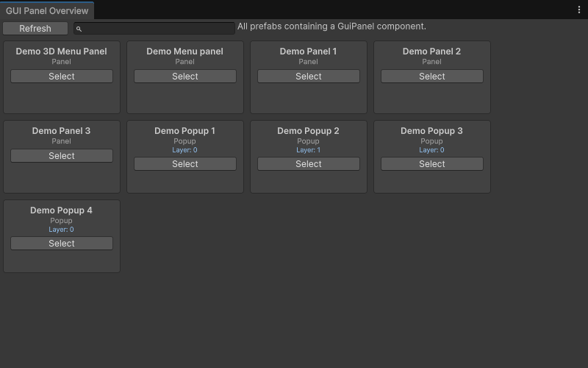Click the 'Demo Panel 1' title
The image size is (588, 368).
[308, 52]
